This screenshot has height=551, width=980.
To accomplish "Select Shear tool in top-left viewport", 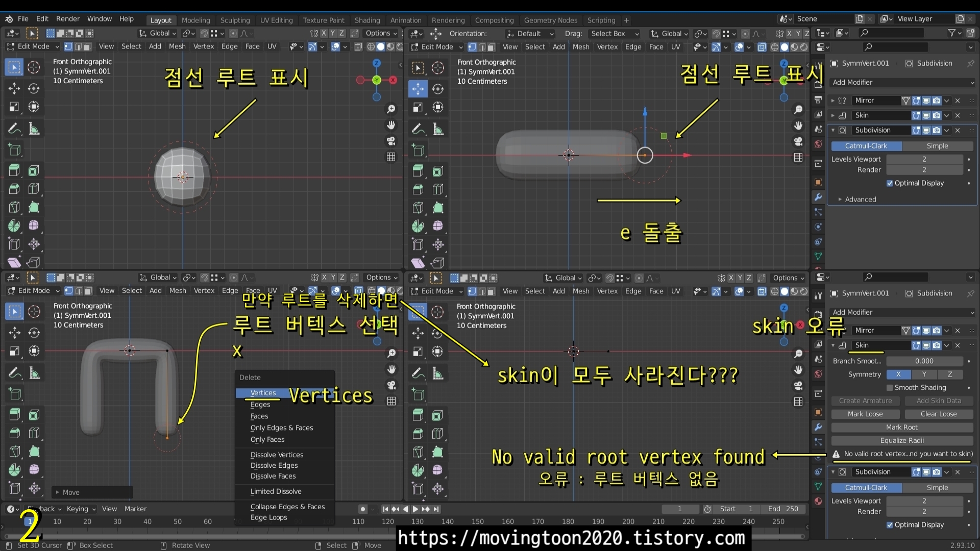I will click(14, 262).
